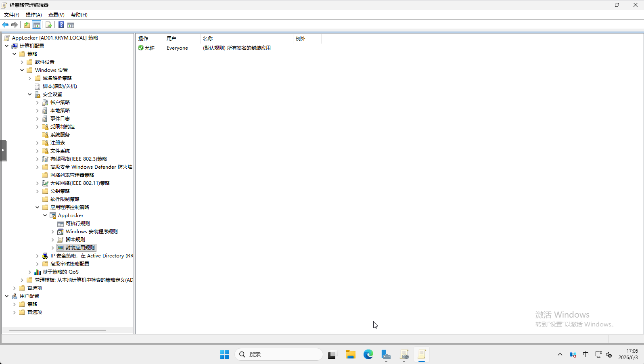Switch to Server Manager on the taskbar
The image size is (644, 364).
pyautogui.click(x=386, y=354)
